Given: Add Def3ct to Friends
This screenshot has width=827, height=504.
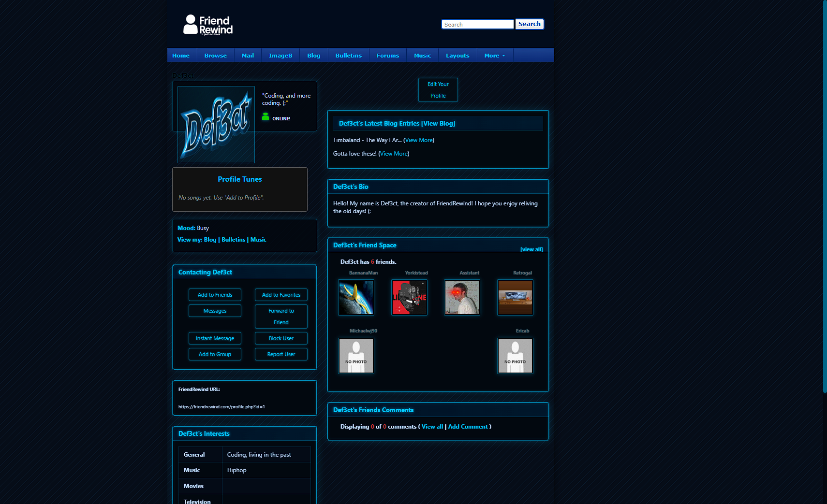Looking at the screenshot, I should pyautogui.click(x=215, y=295).
